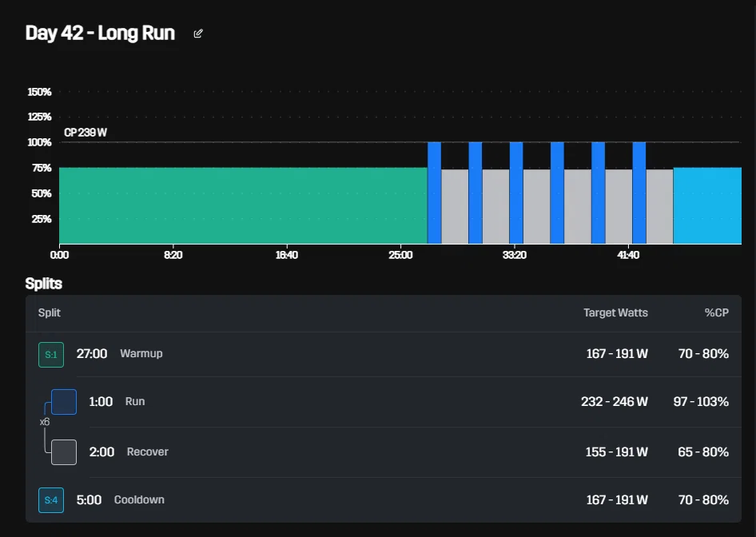Viewport: 756px width, 537px height.
Task: Select the S:4 cooldown split badge
Action: [x=51, y=500]
